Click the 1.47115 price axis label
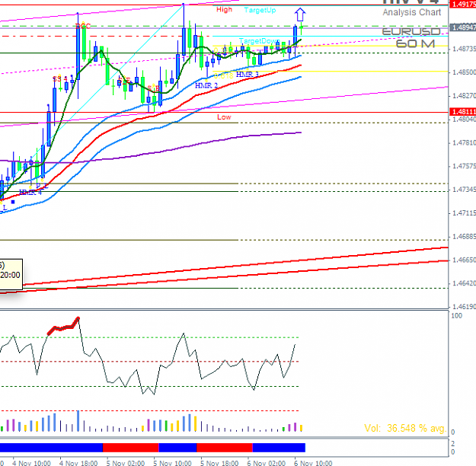 464,213
